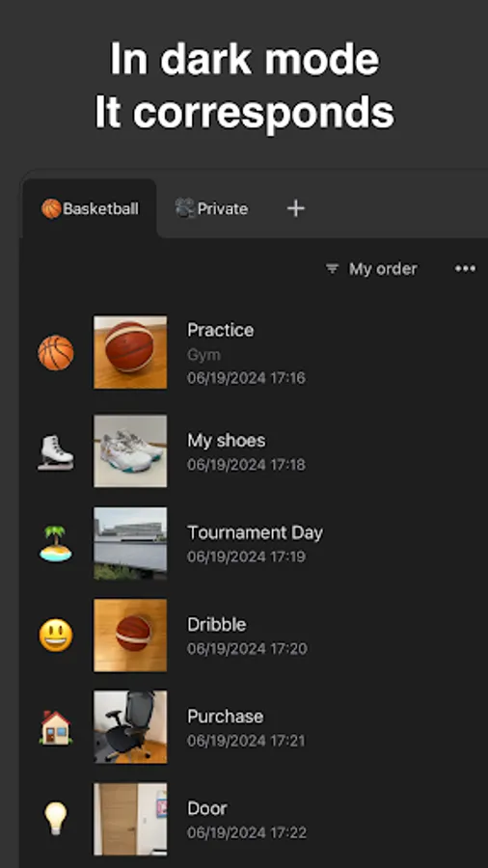488x868 pixels.
Task: Open the Dribble ball photo thumbnail
Action: [130, 635]
